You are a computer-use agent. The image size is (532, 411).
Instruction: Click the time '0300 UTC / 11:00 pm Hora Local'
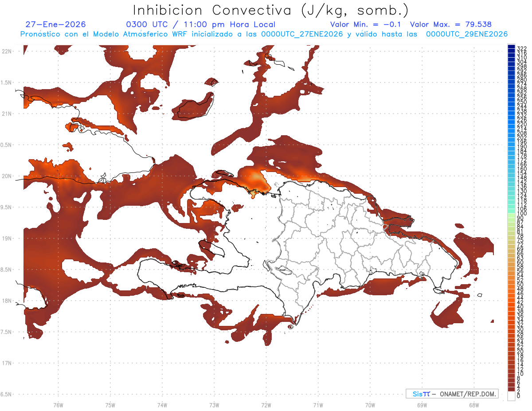(x=200, y=25)
